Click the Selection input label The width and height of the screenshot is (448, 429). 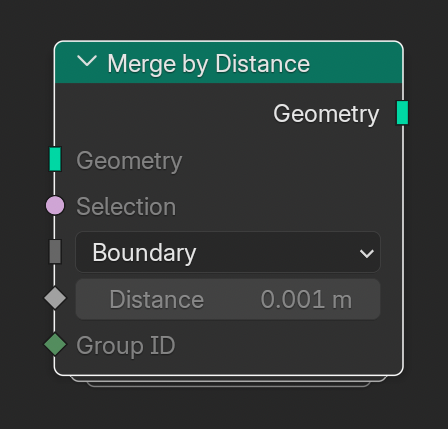(126, 207)
